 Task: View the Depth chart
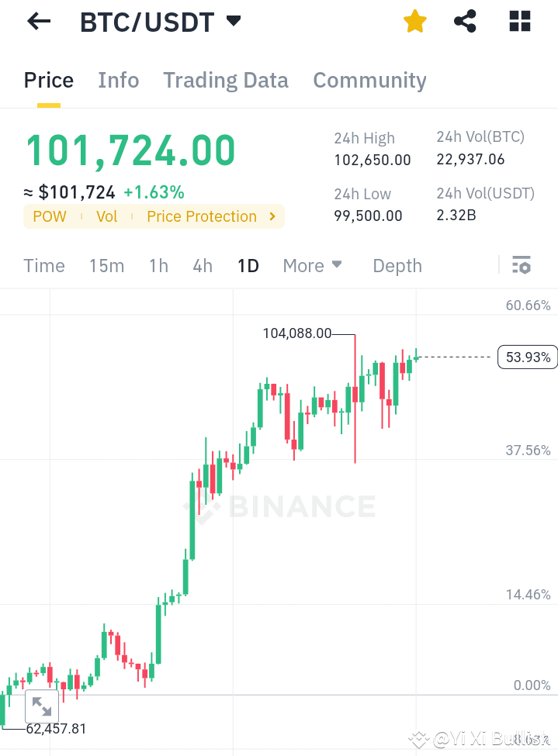[x=397, y=265]
